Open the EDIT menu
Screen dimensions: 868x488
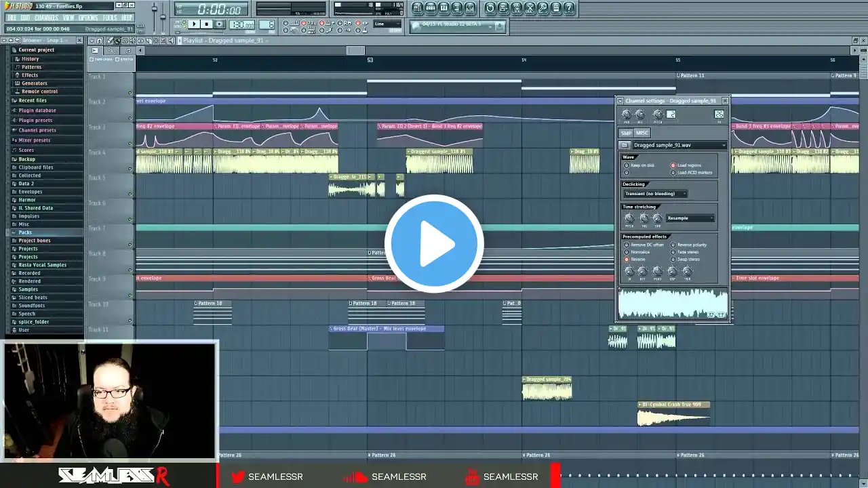pos(25,18)
